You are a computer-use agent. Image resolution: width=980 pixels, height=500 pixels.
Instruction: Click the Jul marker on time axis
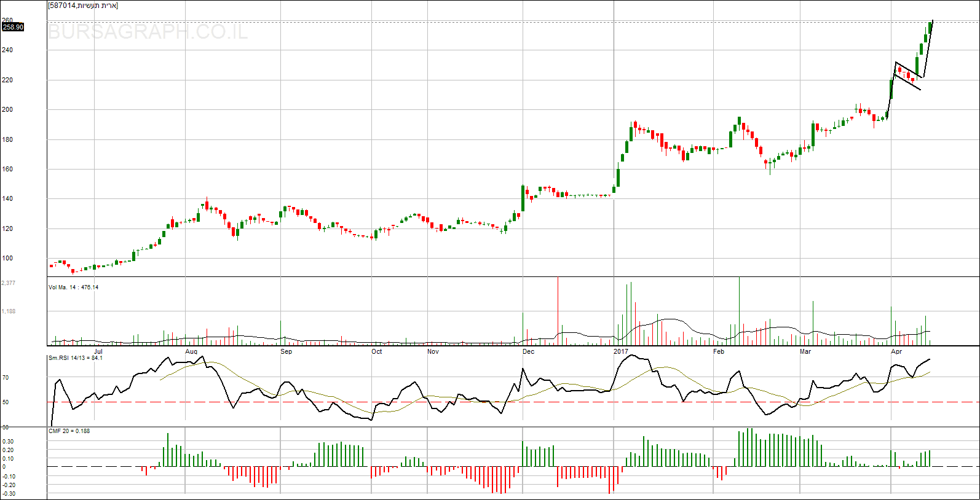tap(98, 352)
